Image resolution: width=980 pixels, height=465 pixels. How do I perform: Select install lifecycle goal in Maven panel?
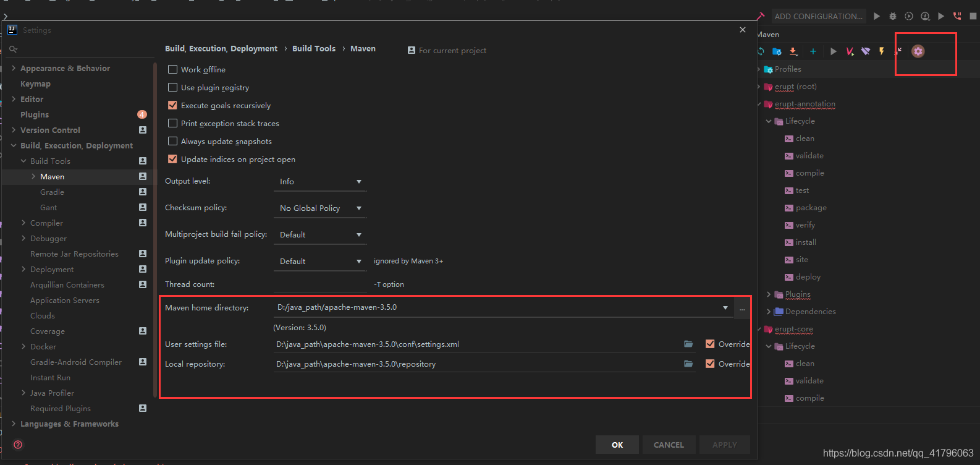pos(806,242)
